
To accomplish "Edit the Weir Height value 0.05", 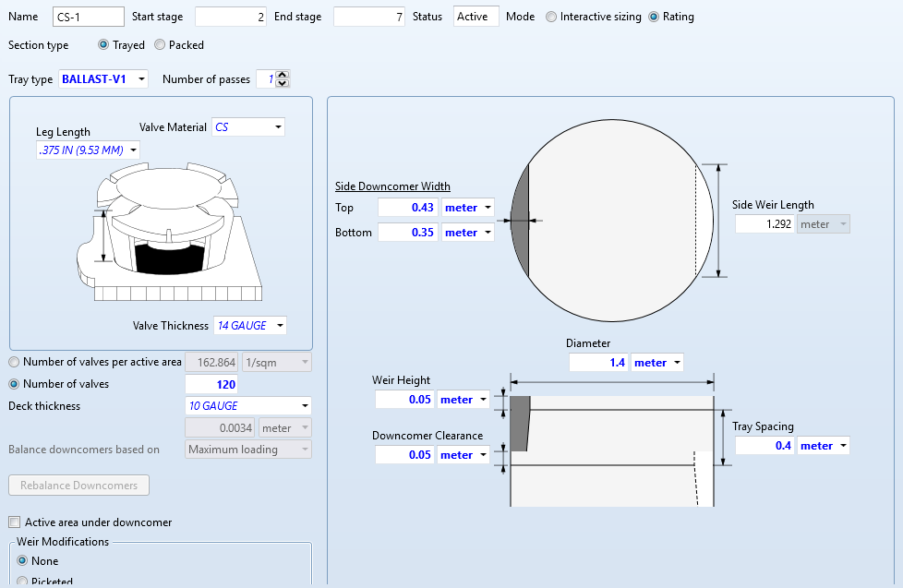I will tap(404, 400).
